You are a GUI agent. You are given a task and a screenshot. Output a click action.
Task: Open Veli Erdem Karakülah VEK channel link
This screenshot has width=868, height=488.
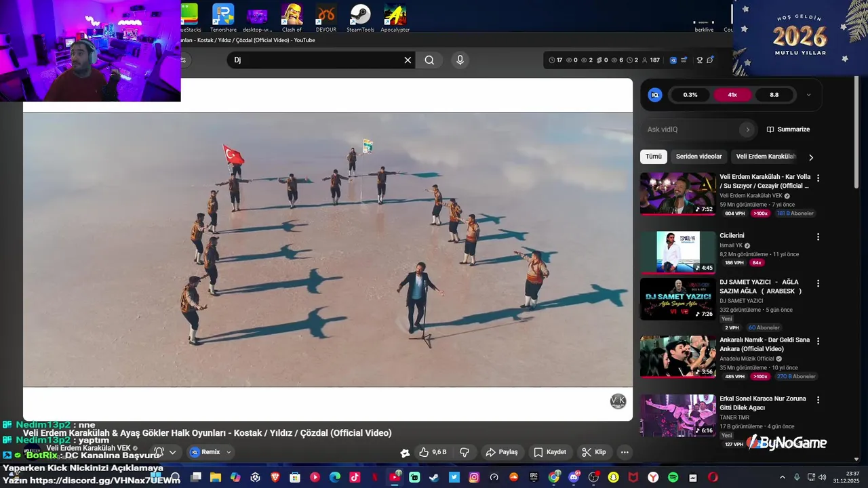pyautogui.click(x=88, y=448)
